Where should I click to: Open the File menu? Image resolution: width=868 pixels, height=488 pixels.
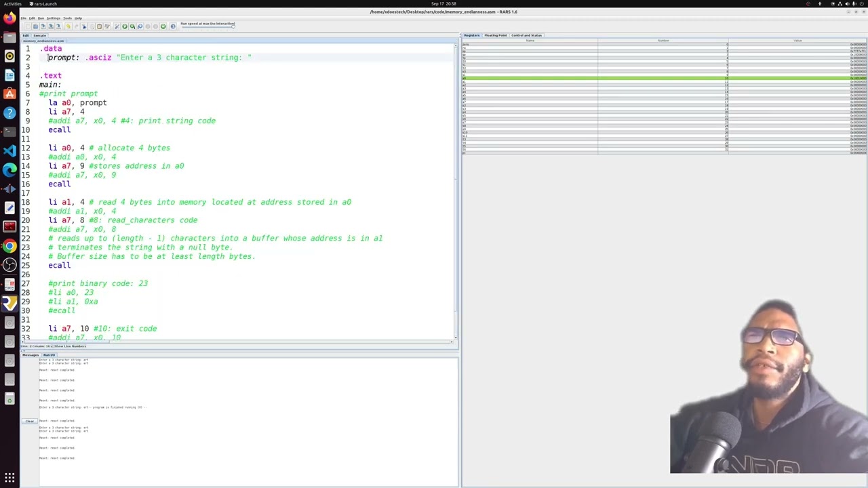click(24, 18)
